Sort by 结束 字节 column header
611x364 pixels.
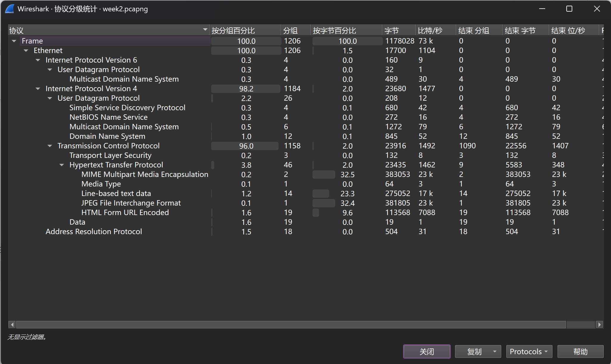click(526, 30)
